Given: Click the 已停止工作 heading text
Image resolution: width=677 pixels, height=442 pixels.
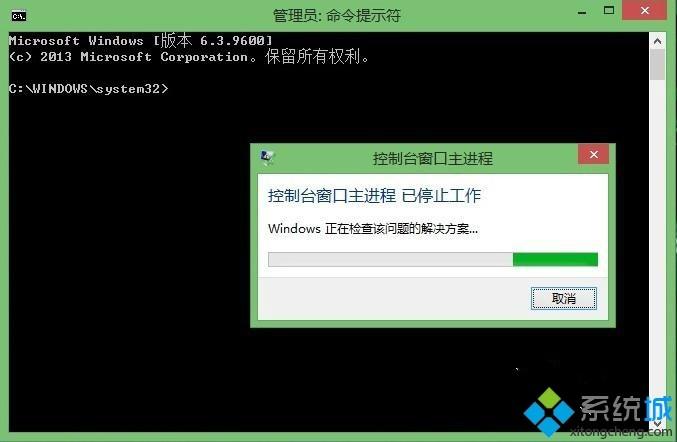Looking at the screenshot, I should (x=441, y=196).
